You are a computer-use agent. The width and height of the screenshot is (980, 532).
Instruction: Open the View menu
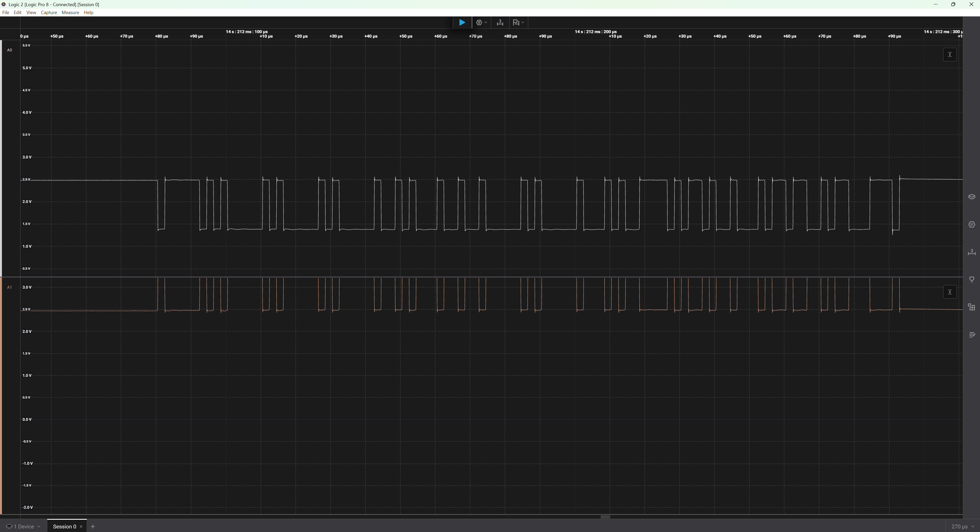coord(31,13)
